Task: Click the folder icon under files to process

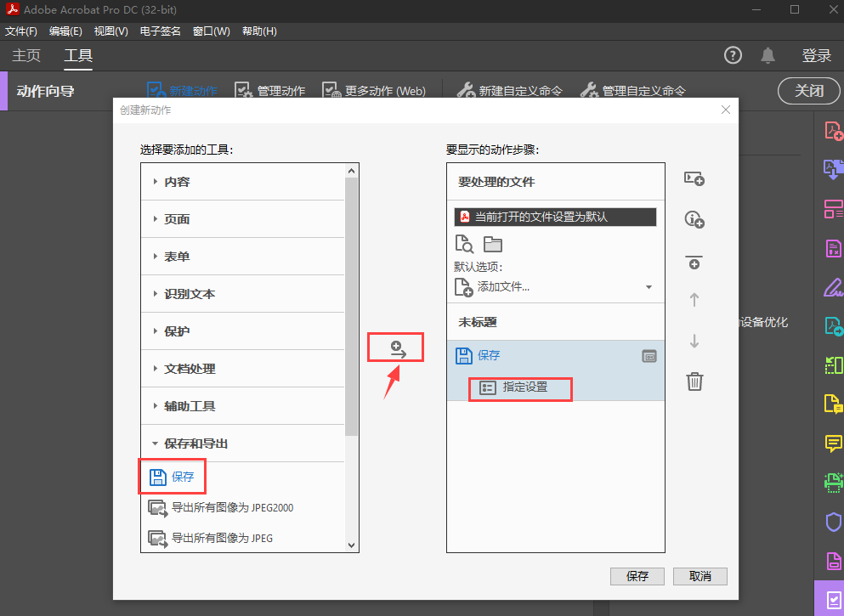Action: 493,245
